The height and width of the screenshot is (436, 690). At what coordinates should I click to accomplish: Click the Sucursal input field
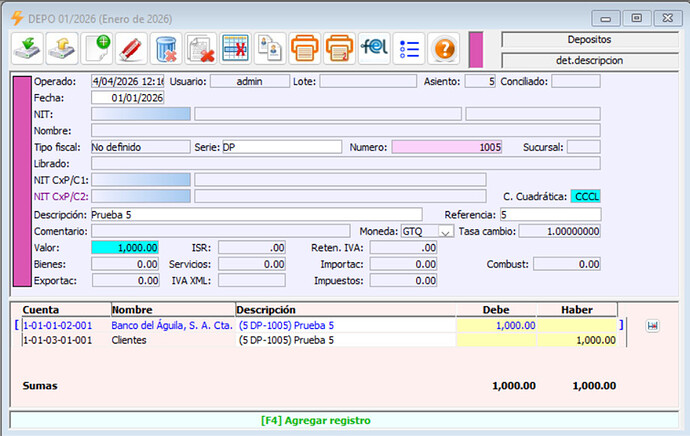click(x=584, y=147)
